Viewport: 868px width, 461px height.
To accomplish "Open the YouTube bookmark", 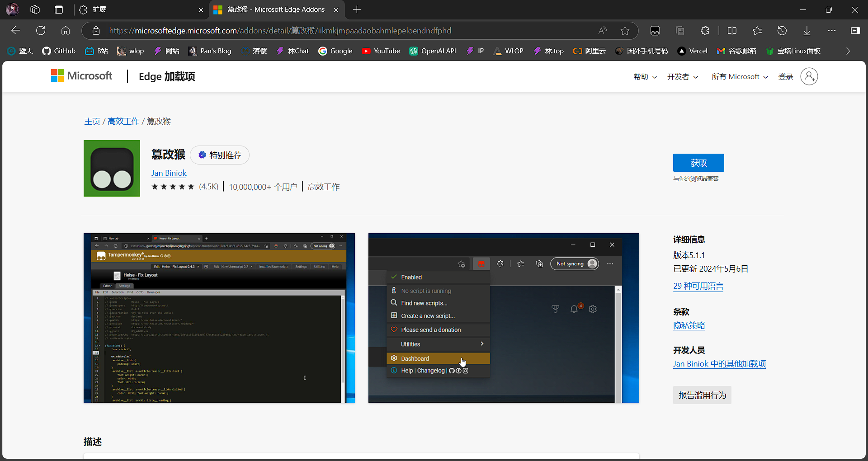I will tap(381, 51).
